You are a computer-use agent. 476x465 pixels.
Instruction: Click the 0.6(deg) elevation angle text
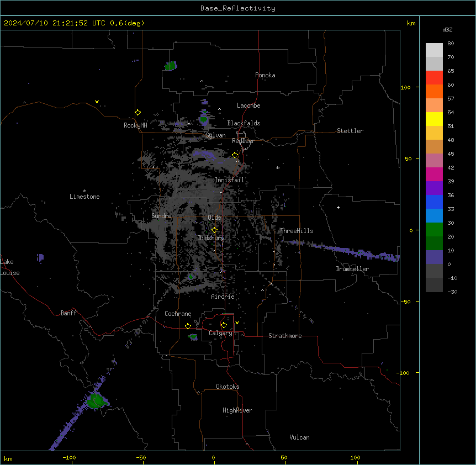click(x=127, y=23)
